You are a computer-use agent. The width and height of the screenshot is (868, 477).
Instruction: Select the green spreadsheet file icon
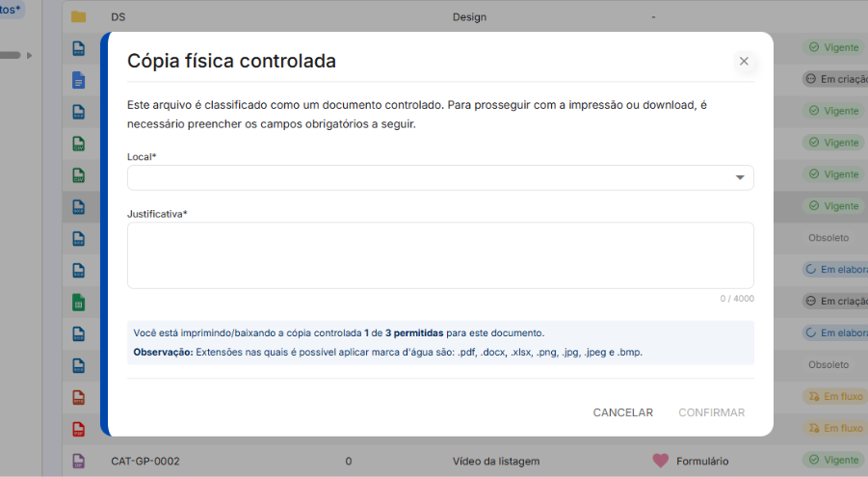pyautogui.click(x=79, y=303)
